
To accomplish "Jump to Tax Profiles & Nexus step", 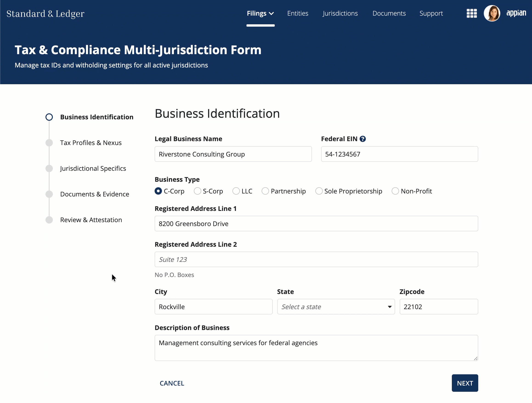I will click(84, 143).
